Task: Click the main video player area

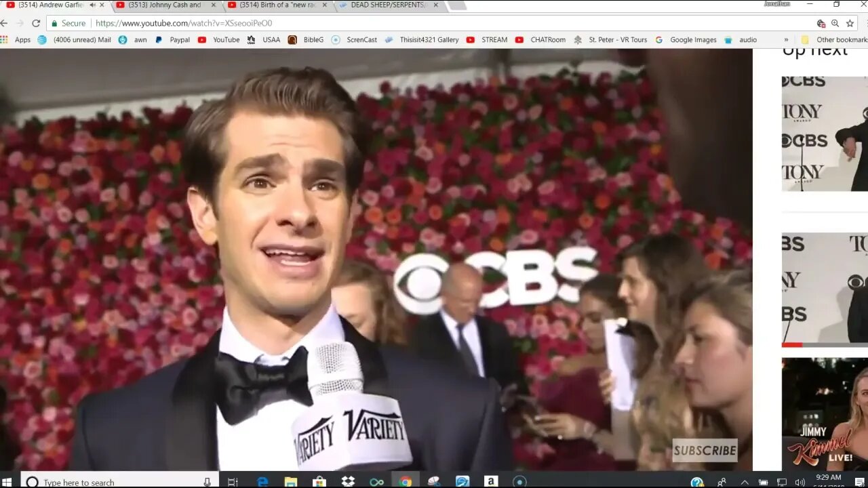Action: pyautogui.click(x=376, y=260)
